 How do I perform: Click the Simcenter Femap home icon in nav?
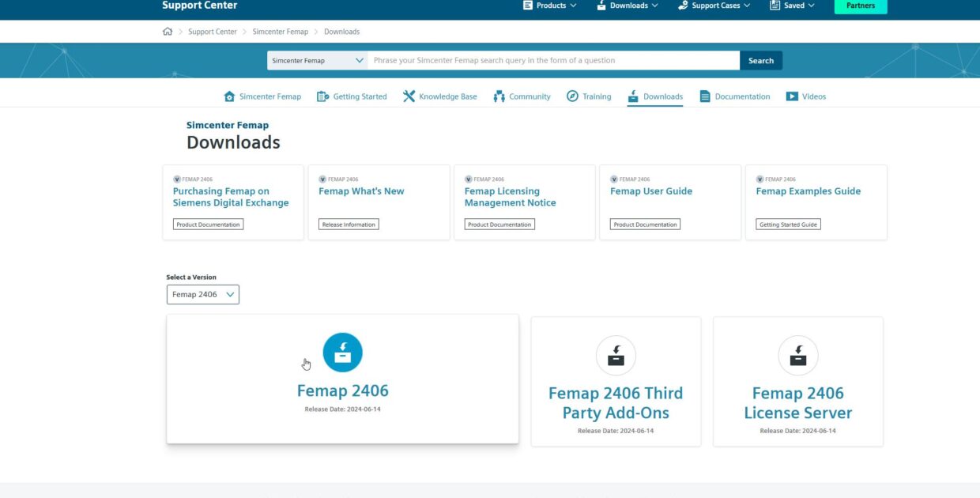230,96
